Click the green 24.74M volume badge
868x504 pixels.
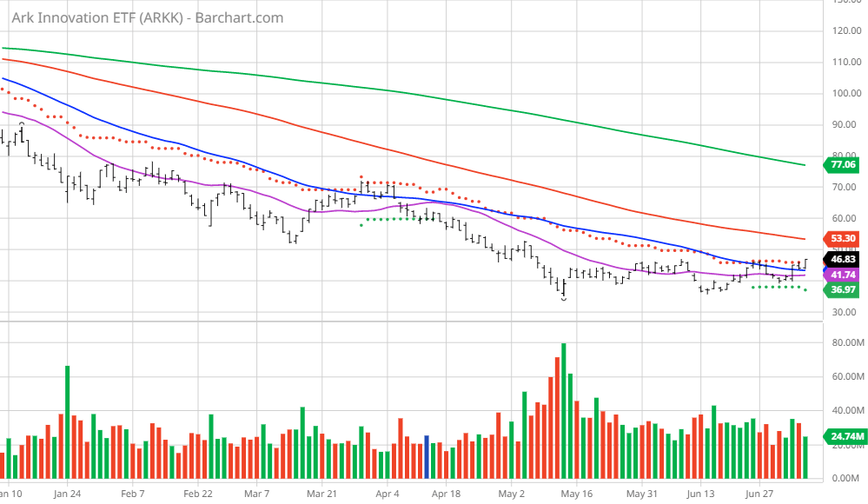(845, 436)
